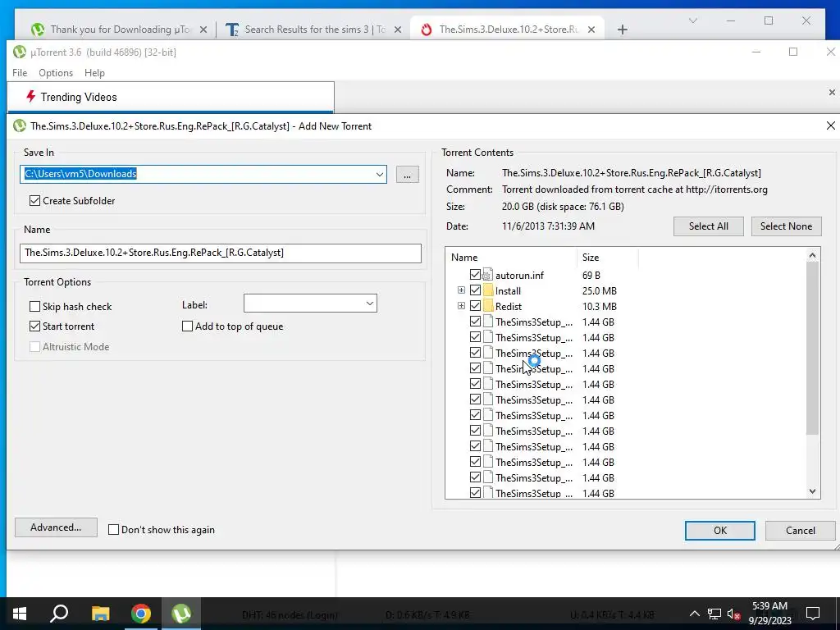Open File Explorer from taskbar
The height and width of the screenshot is (630, 840).
click(100, 614)
